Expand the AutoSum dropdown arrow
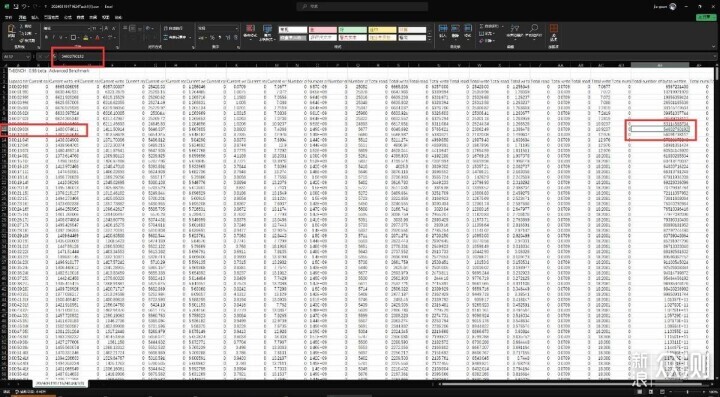 click(502, 26)
